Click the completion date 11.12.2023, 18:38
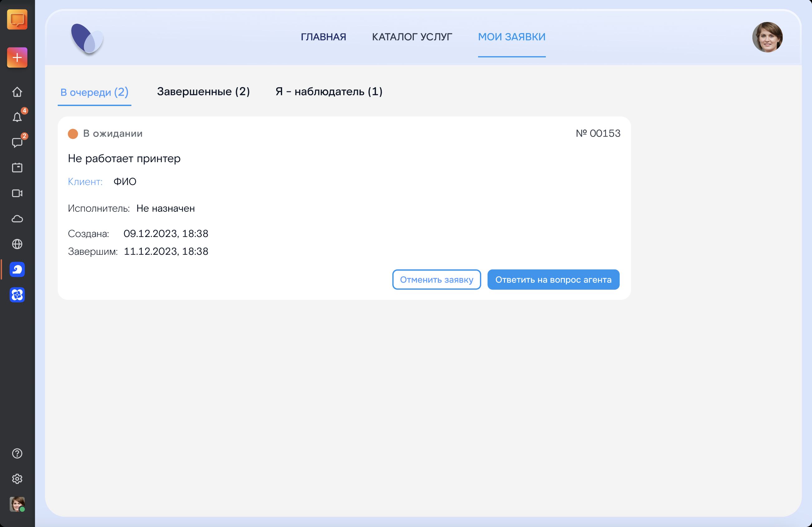 (x=166, y=251)
